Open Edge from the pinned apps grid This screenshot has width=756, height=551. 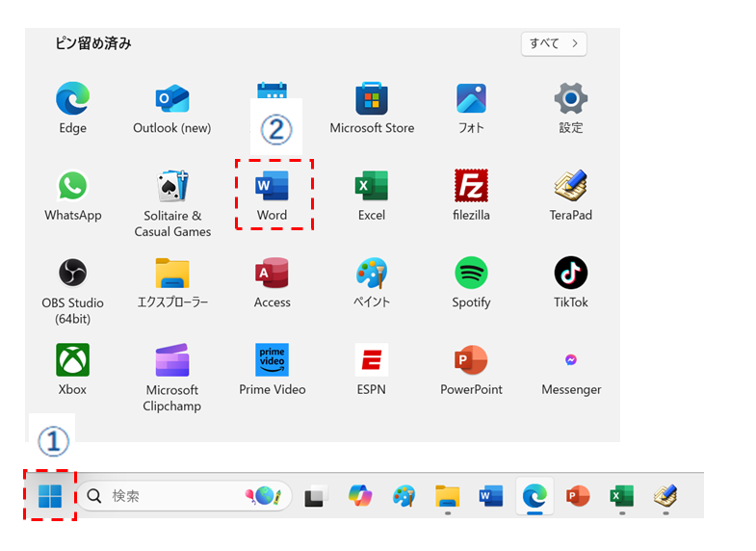(x=72, y=98)
